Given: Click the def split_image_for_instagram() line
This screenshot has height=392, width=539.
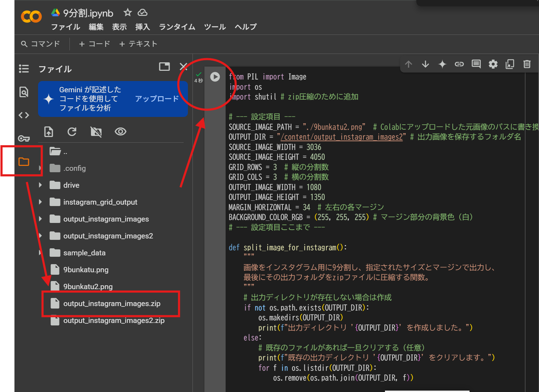Looking at the screenshot, I should (x=288, y=248).
